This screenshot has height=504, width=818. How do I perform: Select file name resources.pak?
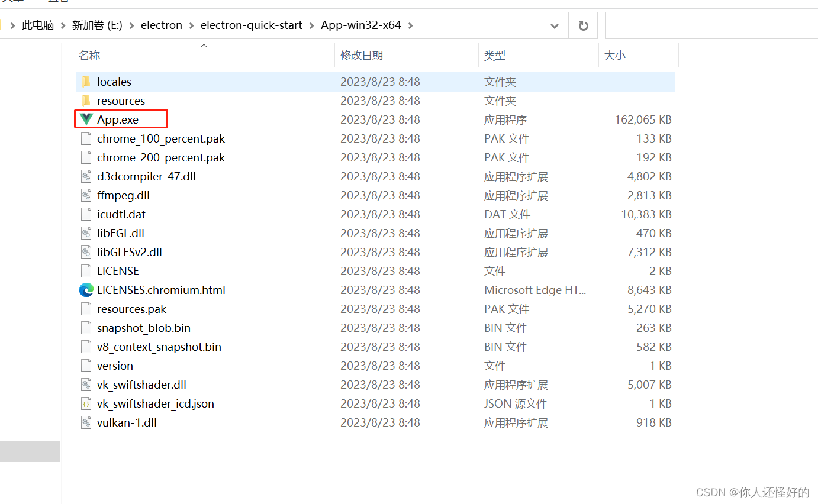coord(132,309)
